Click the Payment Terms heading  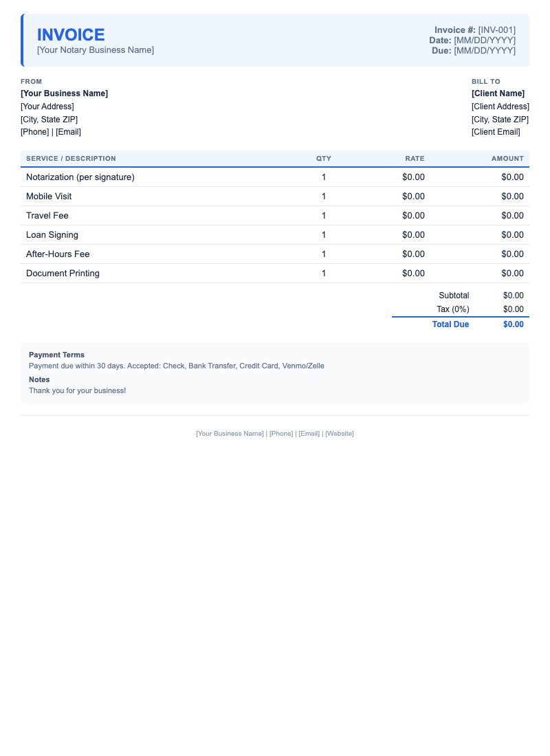pyautogui.click(x=56, y=355)
